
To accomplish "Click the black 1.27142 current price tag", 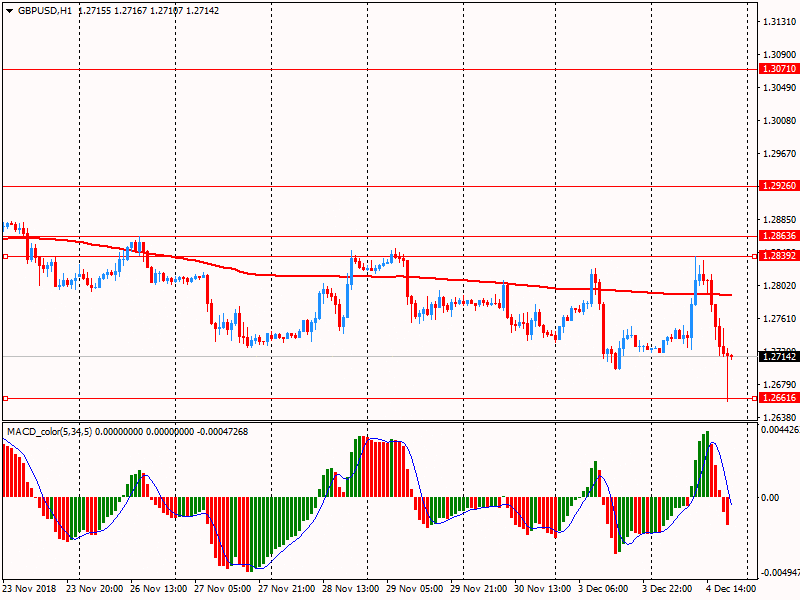I will click(778, 356).
